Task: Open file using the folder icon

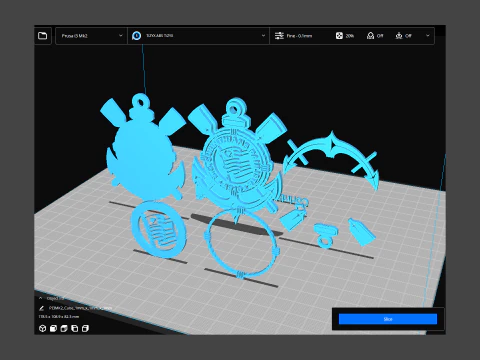Action: coord(43,36)
